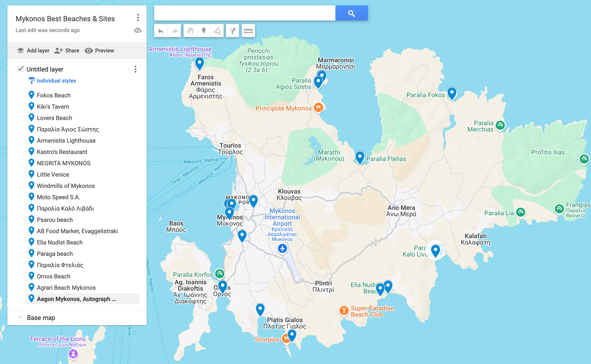The width and height of the screenshot is (591, 364).
Task: Select Lovers Beach list entry
Action: 83,118
